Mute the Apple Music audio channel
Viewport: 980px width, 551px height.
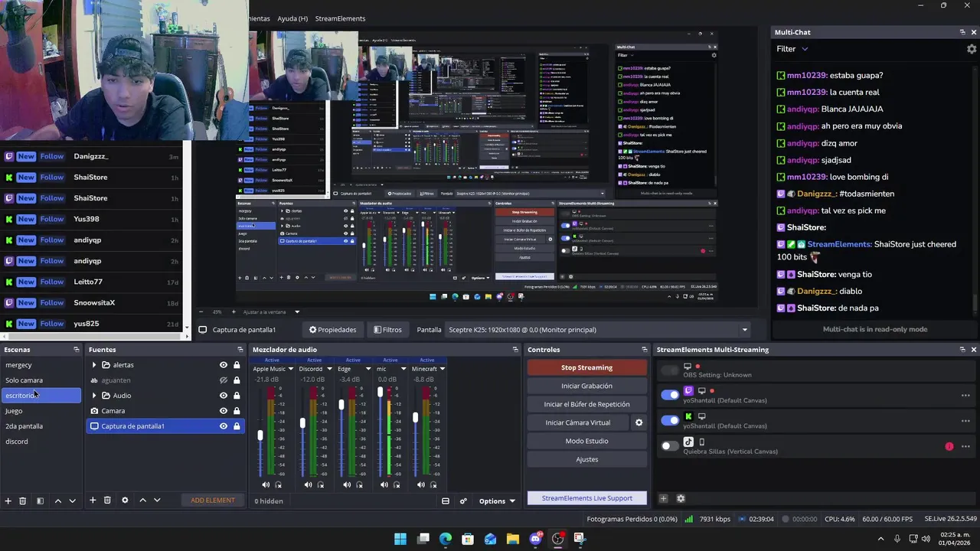266,484
